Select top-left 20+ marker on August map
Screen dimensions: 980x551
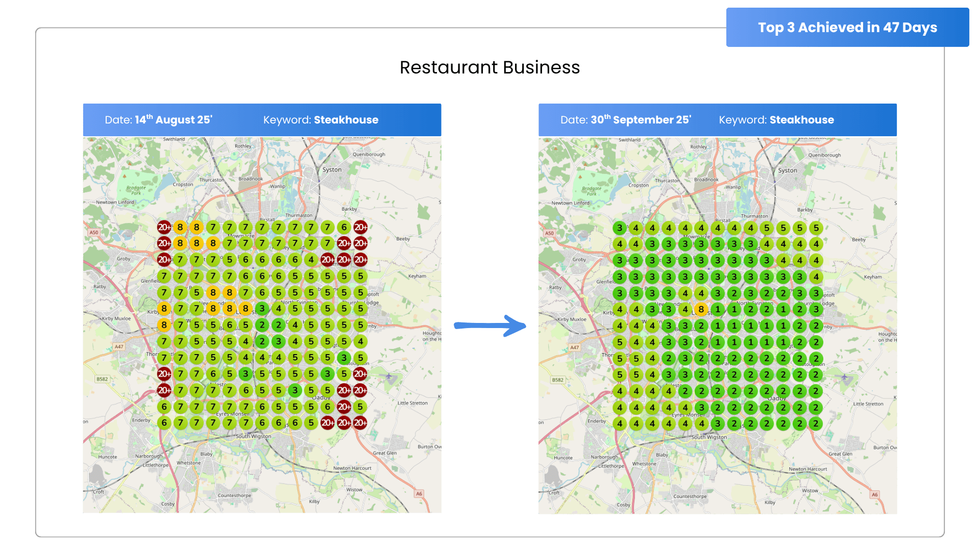tap(164, 227)
